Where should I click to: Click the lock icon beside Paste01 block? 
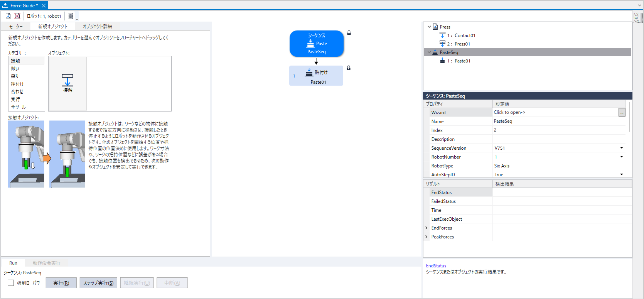pyautogui.click(x=349, y=68)
